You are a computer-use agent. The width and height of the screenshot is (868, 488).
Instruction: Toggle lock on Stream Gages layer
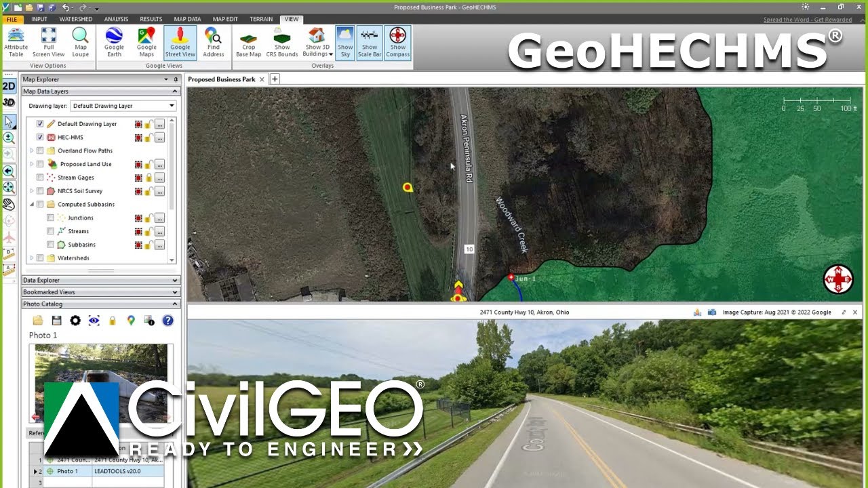pos(149,178)
